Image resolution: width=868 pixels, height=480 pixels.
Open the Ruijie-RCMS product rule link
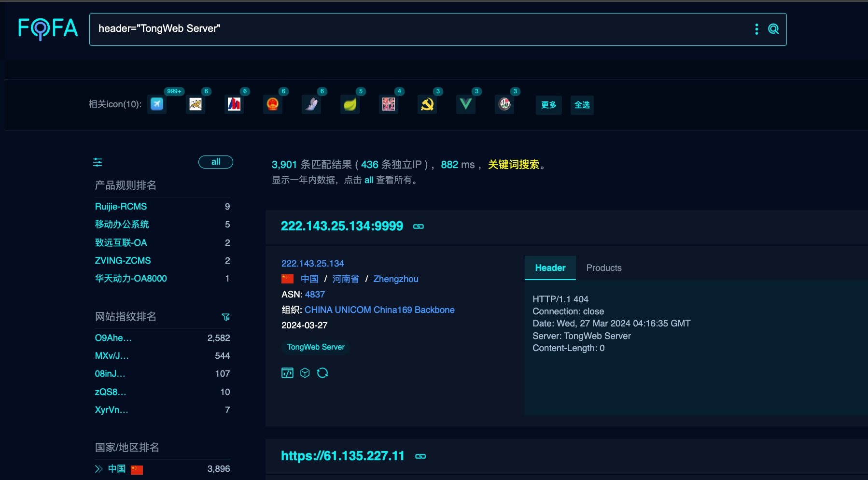pyautogui.click(x=121, y=206)
